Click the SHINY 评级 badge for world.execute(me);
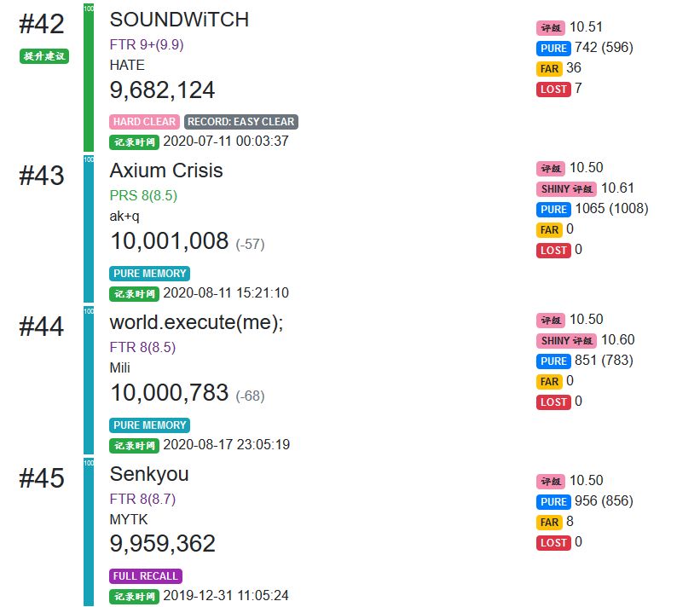 pos(566,341)
